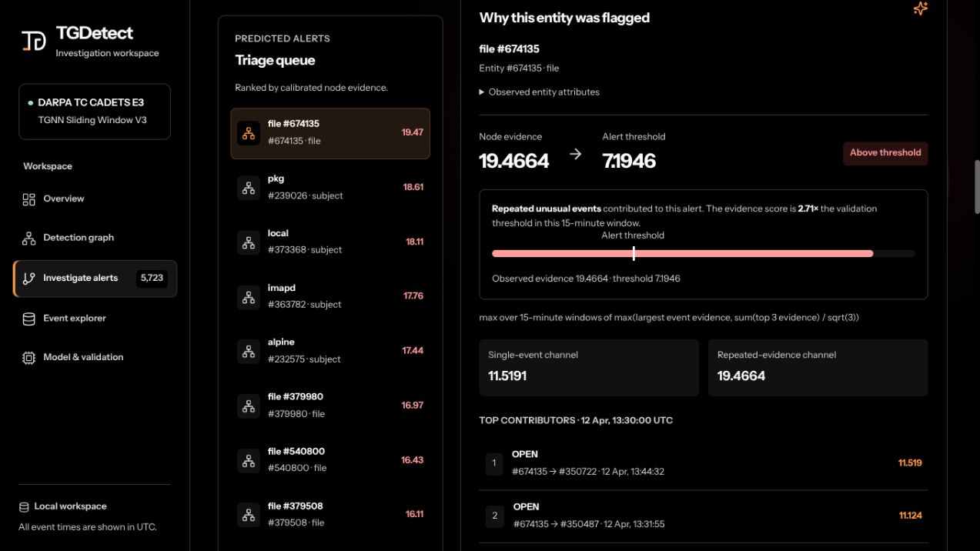Click the Detection graph icon
This screenshot has width=980, height=551.
point(28,239)
